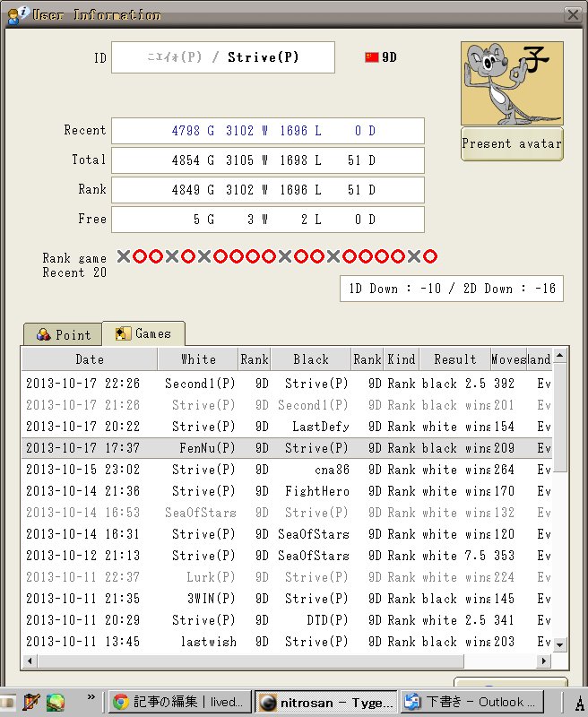This screenshot has width=588, height=717.
Task: Click the Recent record statistics field
Action: (268, 131)
